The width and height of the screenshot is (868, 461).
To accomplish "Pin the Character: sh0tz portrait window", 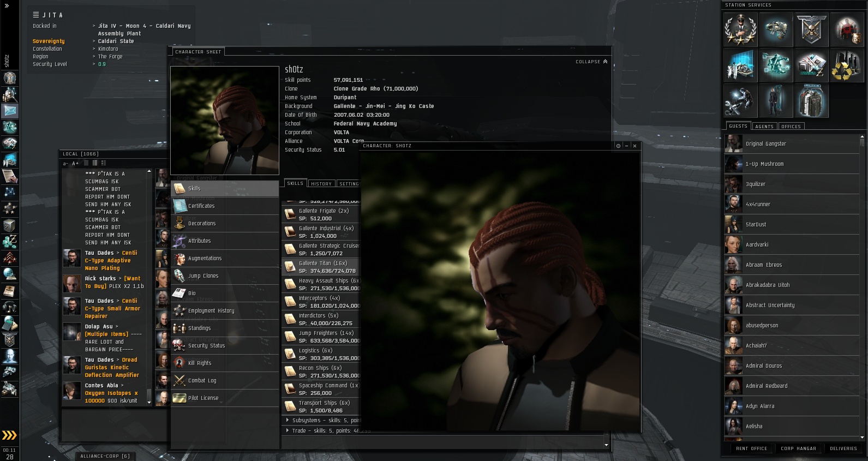I will tap(618, 146).
